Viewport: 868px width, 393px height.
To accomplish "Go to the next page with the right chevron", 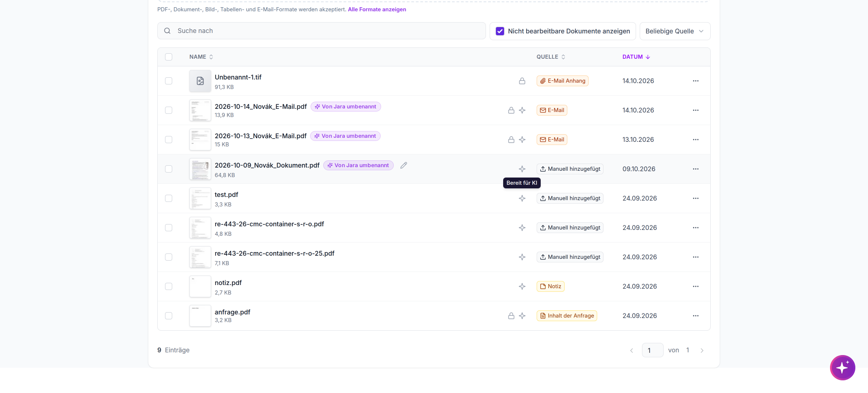I will click(702, 351).
